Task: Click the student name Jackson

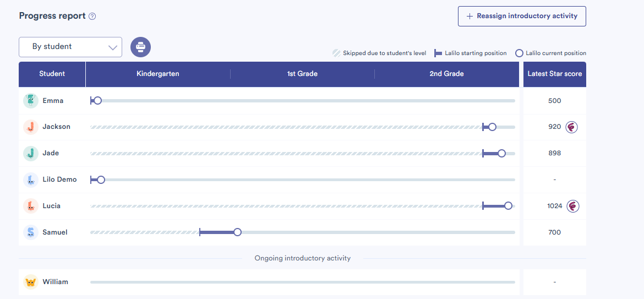Action: 56,127
